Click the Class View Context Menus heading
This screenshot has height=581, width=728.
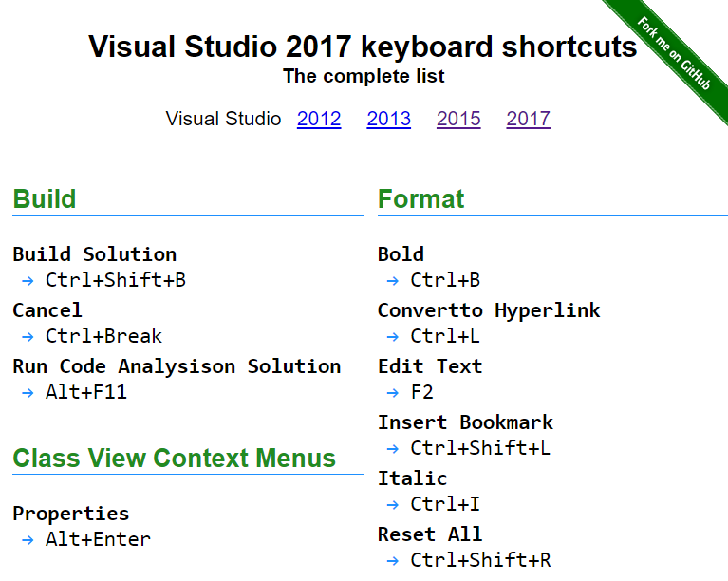click(x=175, y=459)
